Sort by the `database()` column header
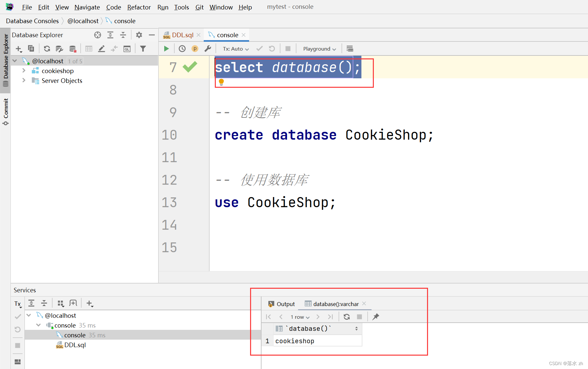Screen dimensions: 588x369 click(x=317, y=329)
